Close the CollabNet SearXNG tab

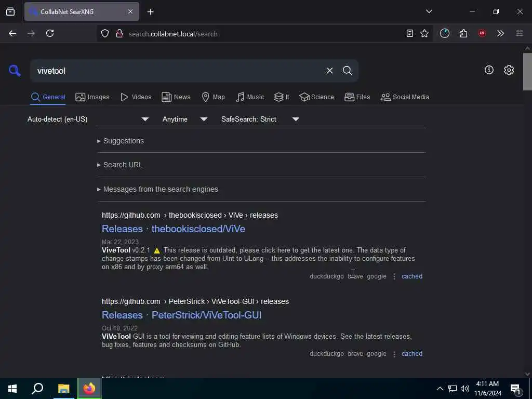pos(130,11)
